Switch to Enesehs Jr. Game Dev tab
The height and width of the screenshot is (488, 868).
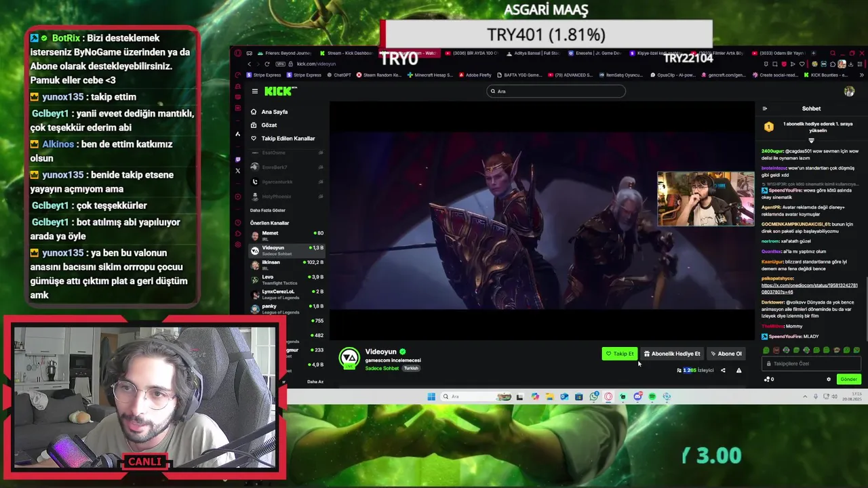point(595,54)
